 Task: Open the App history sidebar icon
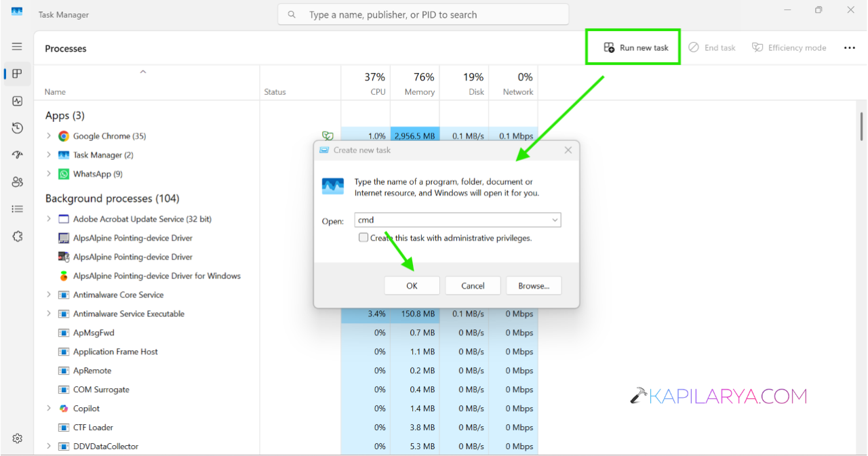(x=18, y=128)
